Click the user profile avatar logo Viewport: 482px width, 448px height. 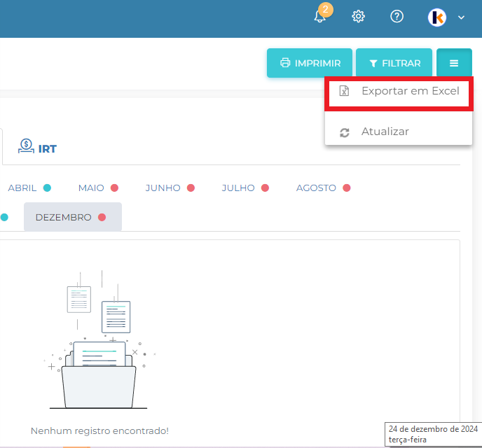point(437,17)
